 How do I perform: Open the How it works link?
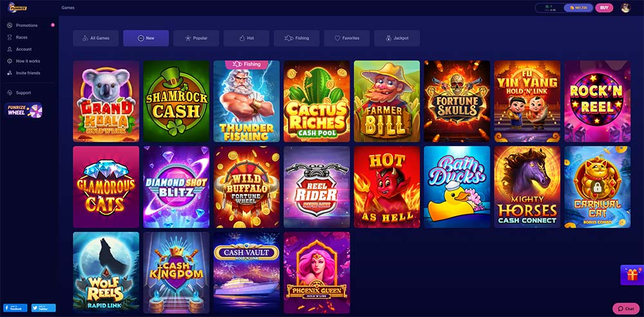pos(28,61)
